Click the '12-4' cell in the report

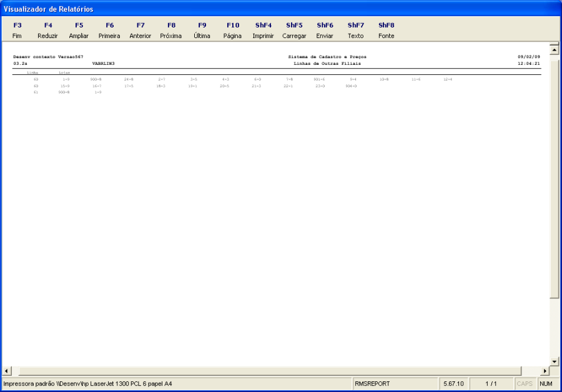(x=448, y=79)
